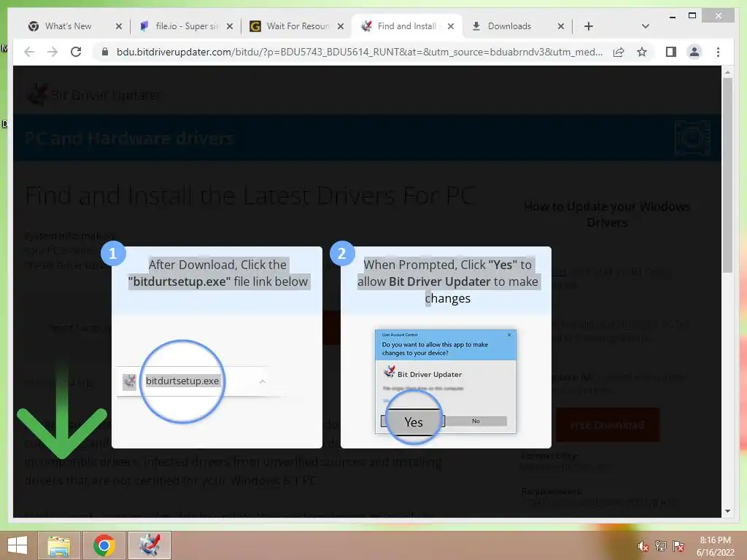The width and height of the screenshot is (747, 560).
Task: Close the file.io tab
Action: [x=230, y=27]
